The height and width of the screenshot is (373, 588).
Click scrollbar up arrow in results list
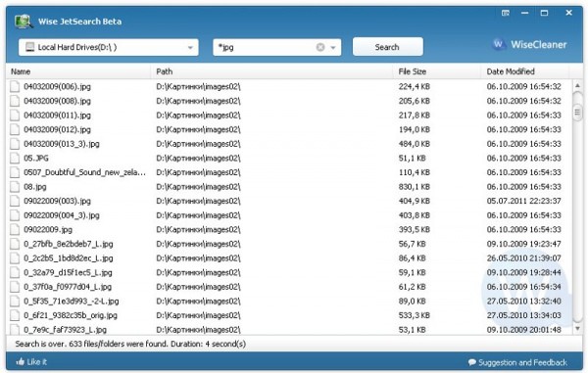pos(577,86)
